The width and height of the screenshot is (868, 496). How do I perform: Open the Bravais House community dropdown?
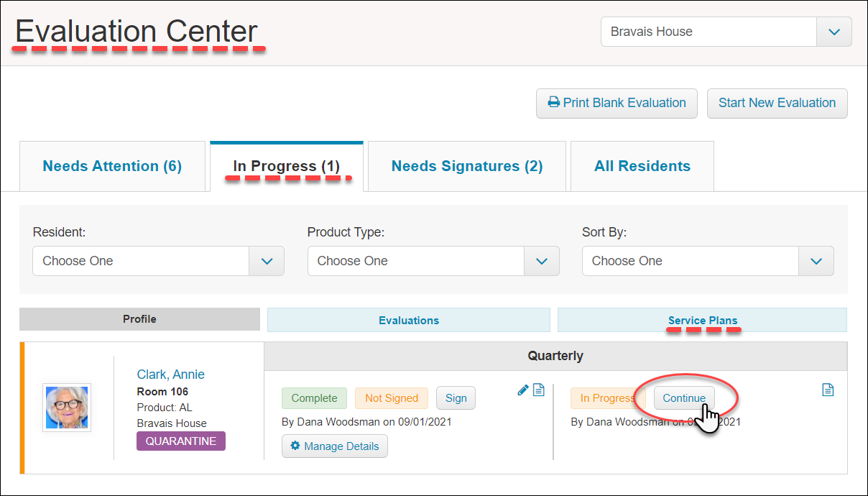(x=726, y=32)
